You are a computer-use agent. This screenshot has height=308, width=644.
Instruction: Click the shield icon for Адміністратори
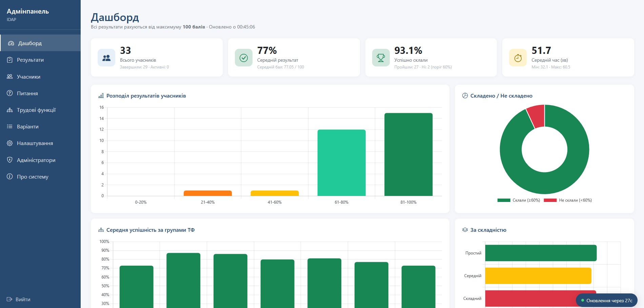pos(10,160)
